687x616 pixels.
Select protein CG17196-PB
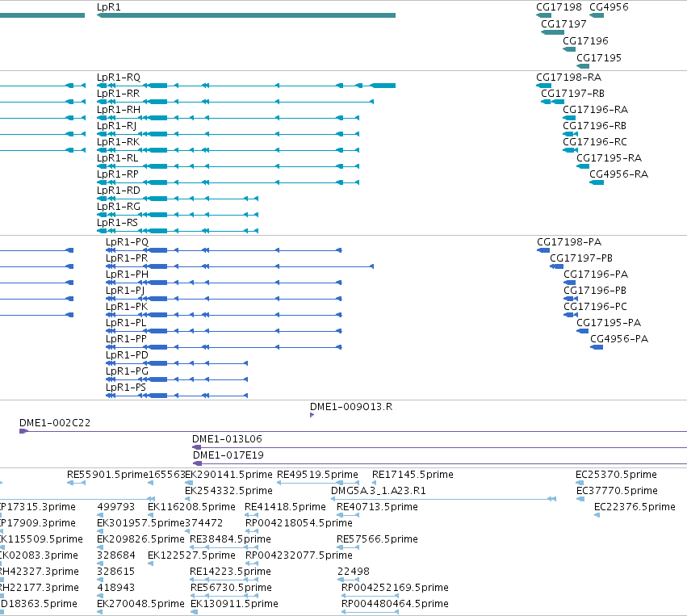(x=571, y=299)
